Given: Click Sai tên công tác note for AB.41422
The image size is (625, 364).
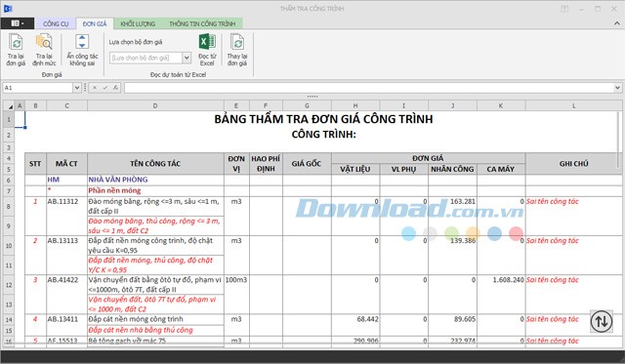Looking at the screenshot, I should 553,280.
